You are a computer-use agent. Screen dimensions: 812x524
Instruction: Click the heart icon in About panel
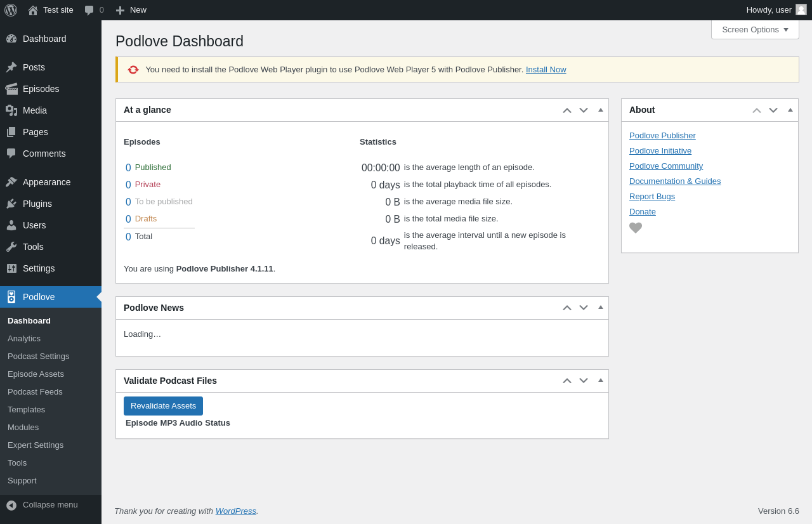636,228
